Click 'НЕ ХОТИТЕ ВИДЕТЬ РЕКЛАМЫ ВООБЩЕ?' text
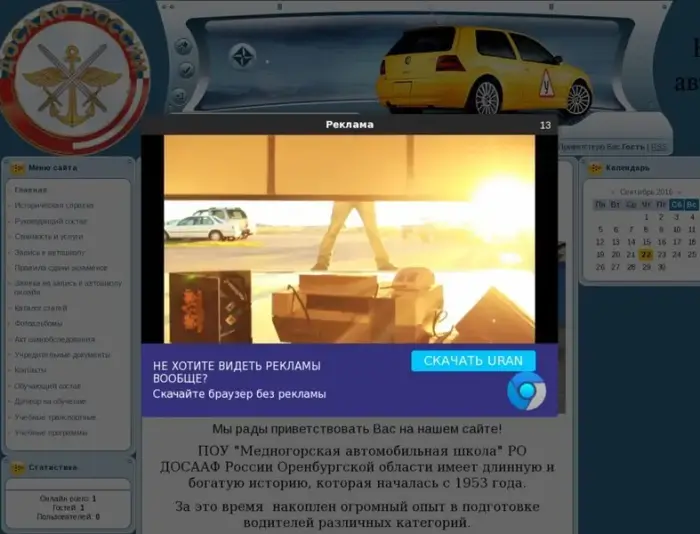The width and height of the screenshot is (700, 534). coord(237,372)
